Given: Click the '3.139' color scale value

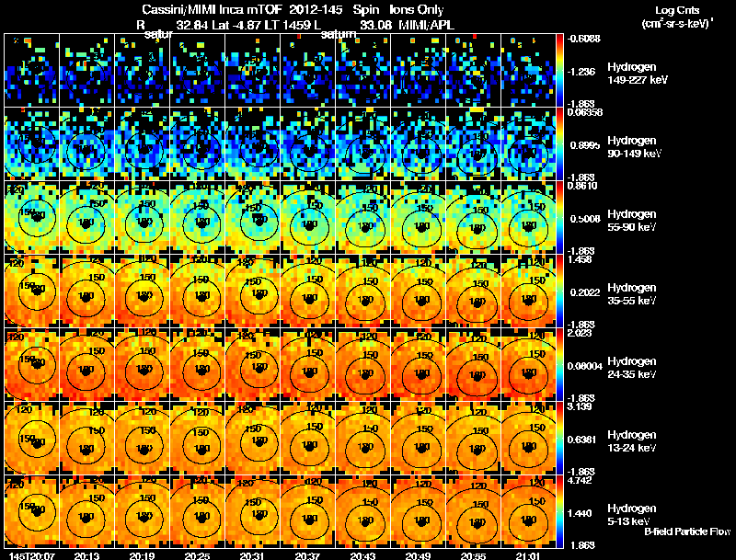Looking at the screenshot, I should (x=580, y=406).
